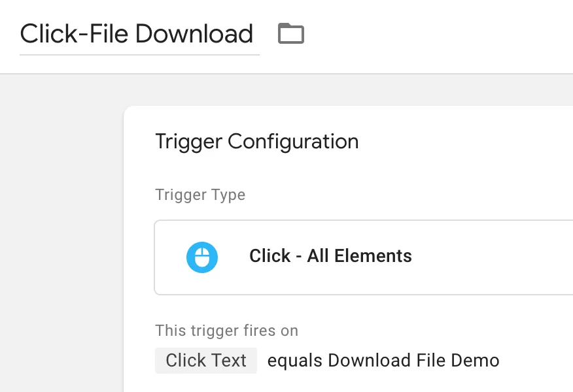This screenshot has height=392, width=573.
Task: Click the Trigger Type label
Action: point(200,195)
